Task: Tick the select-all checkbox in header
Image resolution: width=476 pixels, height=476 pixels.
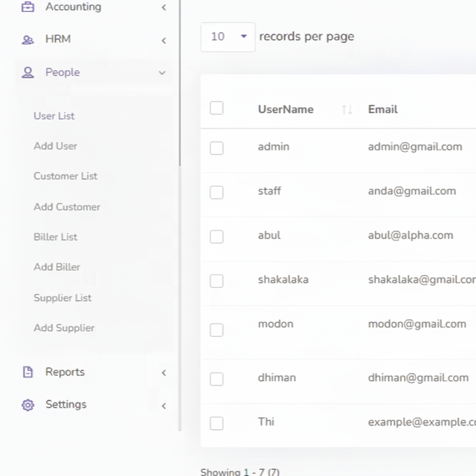Action: [216, 108]
